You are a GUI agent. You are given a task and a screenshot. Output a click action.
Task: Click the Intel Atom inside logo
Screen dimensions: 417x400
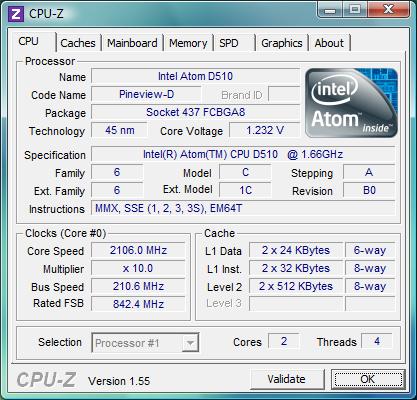click(x=351, y=103)
